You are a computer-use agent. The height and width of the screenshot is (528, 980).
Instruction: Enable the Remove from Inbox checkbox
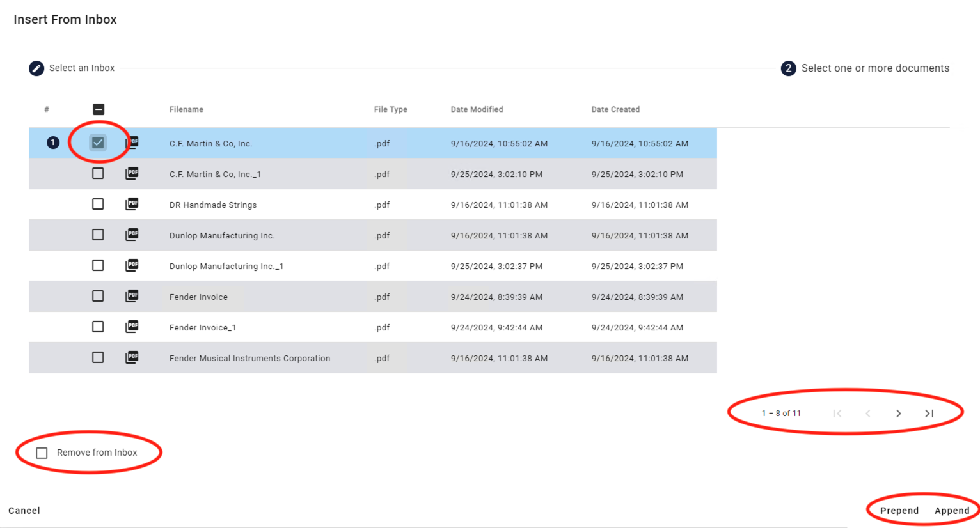(42, 453)
